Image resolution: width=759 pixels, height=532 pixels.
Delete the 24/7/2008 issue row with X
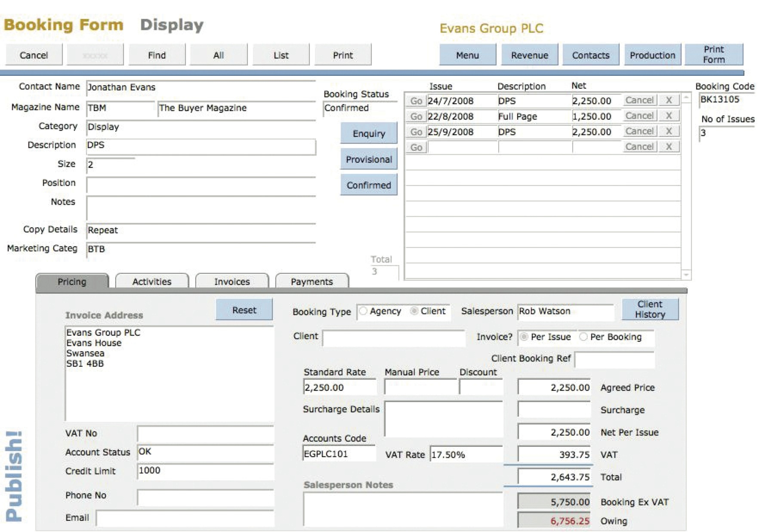670,100
